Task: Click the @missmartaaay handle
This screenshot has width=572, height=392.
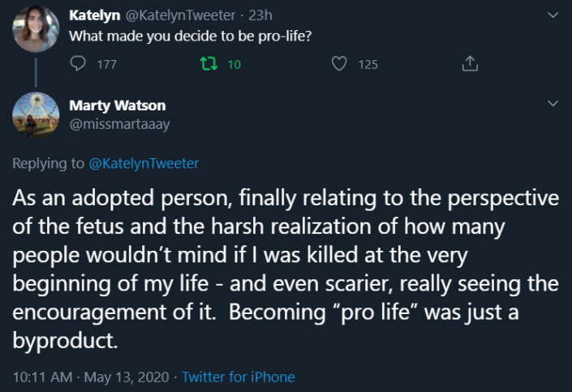Action: click(x=120, y=123)
